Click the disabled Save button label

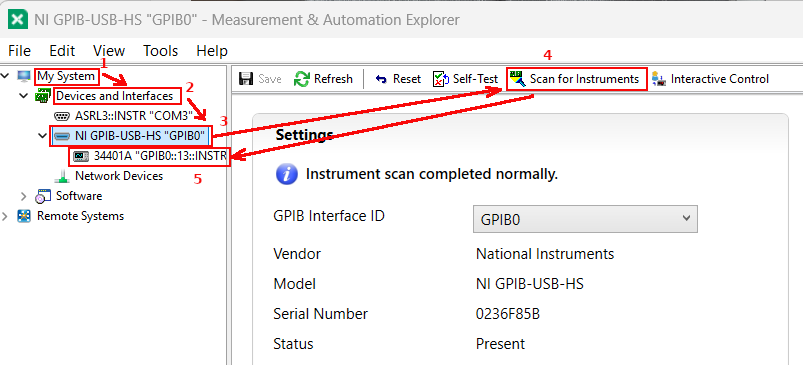[x=270, y=79]
